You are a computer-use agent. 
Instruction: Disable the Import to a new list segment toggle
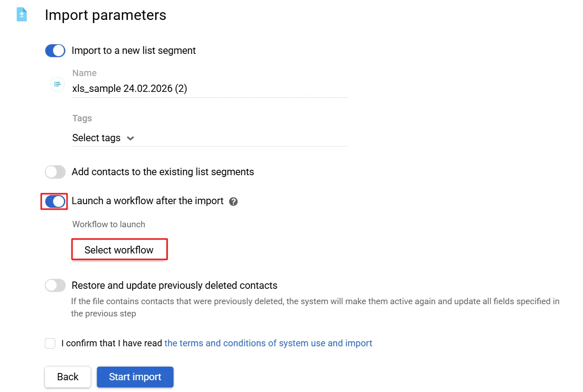(x=55, y=50)
